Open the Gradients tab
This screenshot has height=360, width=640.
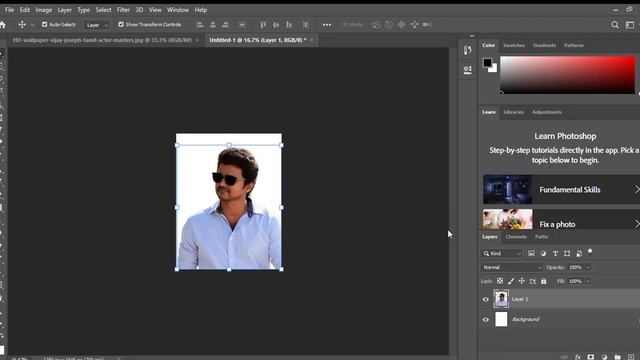tap(544, 45)
